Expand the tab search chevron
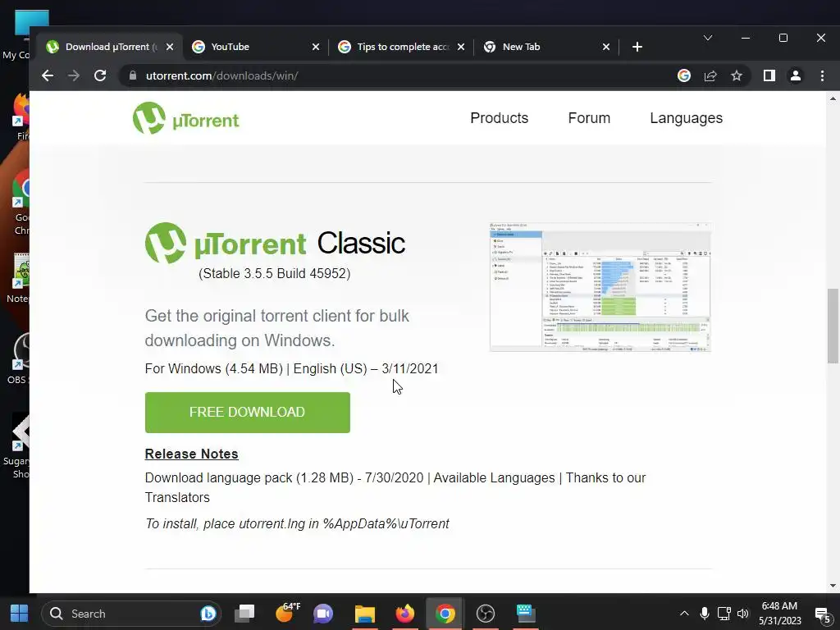This screenshot has height=630, width=840. click(x=708, y=38)
